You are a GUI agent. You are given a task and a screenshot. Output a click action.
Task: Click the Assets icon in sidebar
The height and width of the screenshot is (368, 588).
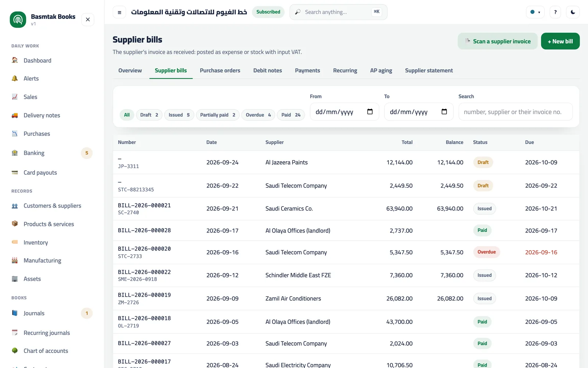(15, 279)
